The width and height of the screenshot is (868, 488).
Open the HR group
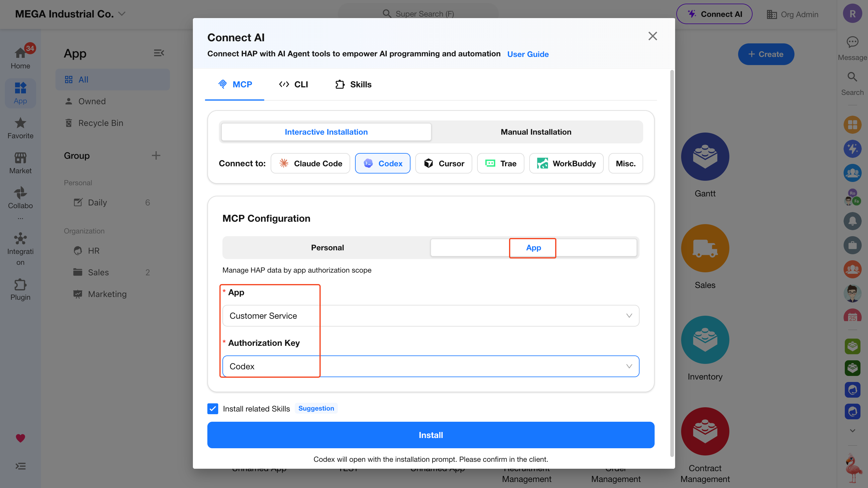point(112,251)
